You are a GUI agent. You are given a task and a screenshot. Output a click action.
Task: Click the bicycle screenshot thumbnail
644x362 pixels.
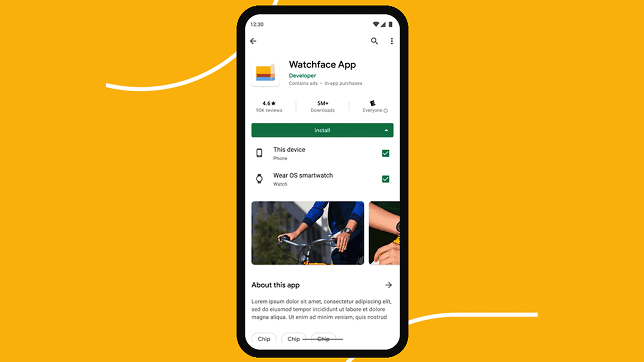point(308,233)
